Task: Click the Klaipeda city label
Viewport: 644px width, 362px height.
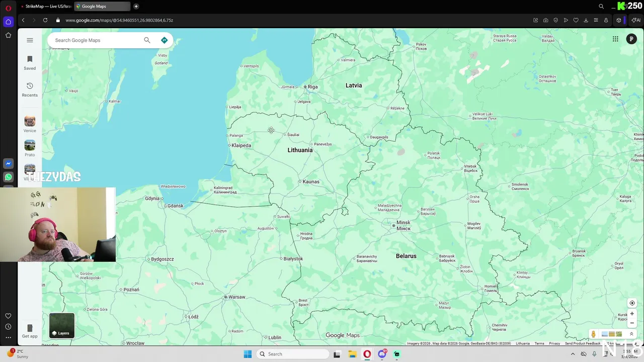Action: coord(241,145)
